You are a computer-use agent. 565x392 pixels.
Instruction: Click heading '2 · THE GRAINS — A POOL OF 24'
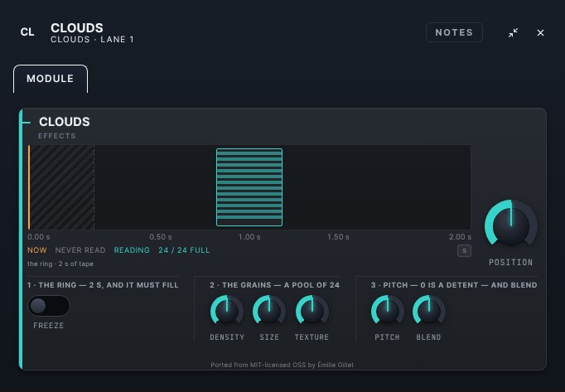(275, 285)
